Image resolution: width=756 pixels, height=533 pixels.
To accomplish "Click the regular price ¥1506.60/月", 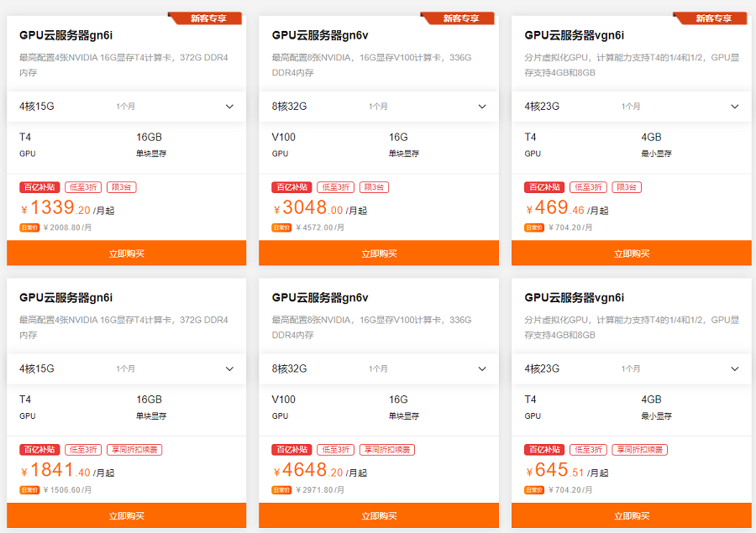I will click(67, 490).
